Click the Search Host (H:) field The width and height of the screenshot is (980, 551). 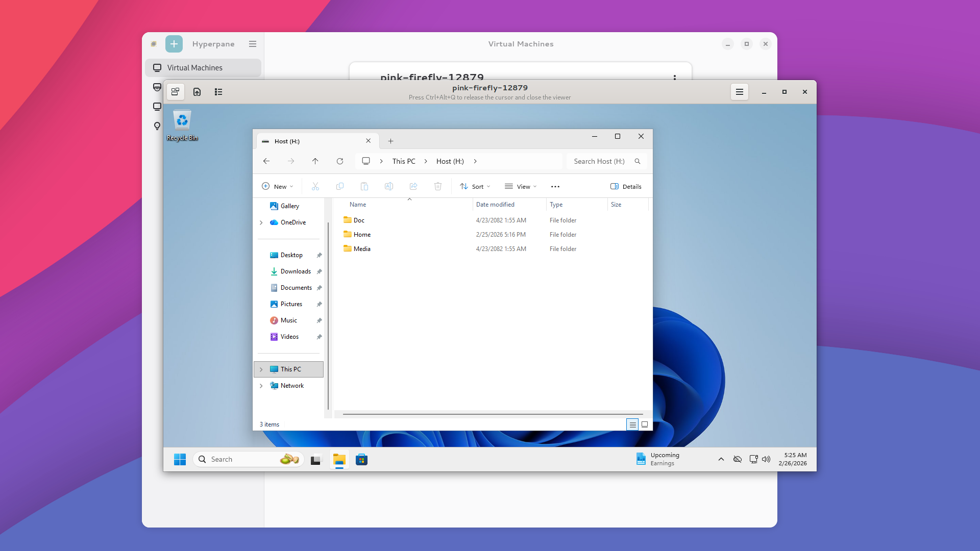[x=600, y=161]
